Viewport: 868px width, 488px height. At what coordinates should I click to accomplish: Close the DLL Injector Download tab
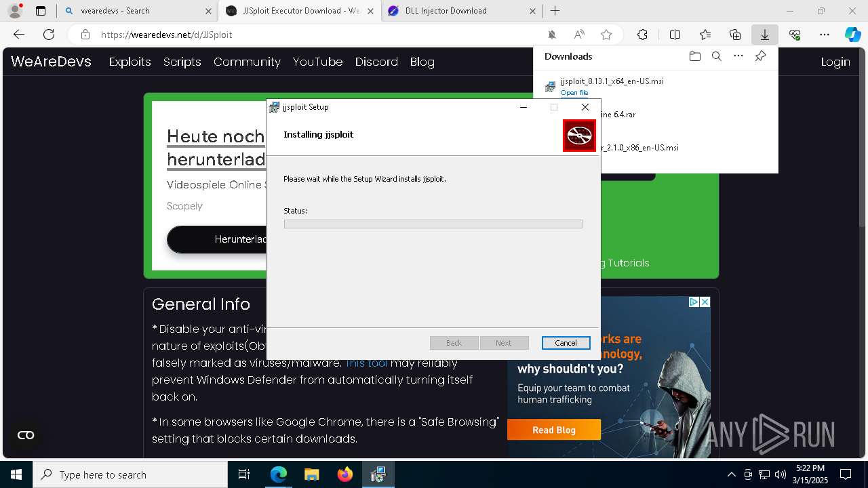pos(532,11)
